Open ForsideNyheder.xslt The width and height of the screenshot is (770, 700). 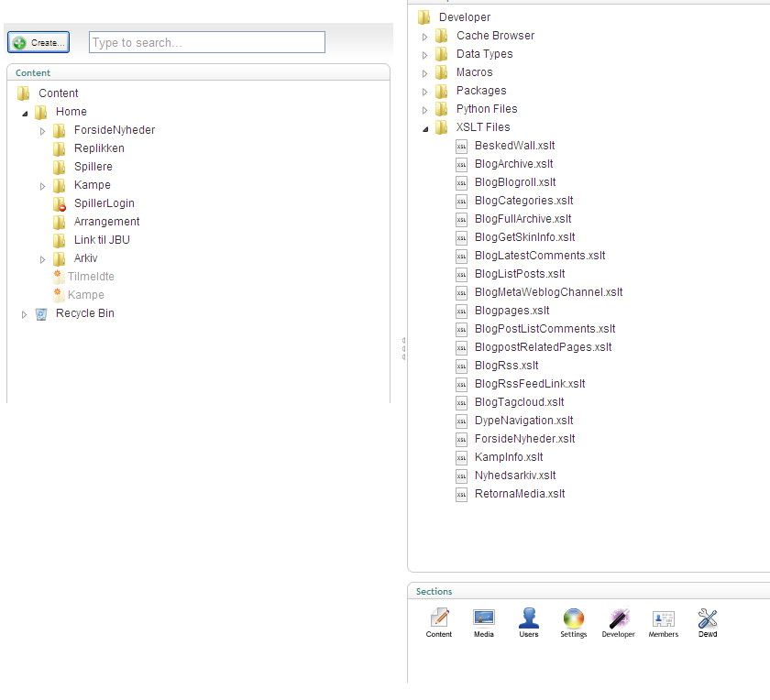click(x=524, y=438)
